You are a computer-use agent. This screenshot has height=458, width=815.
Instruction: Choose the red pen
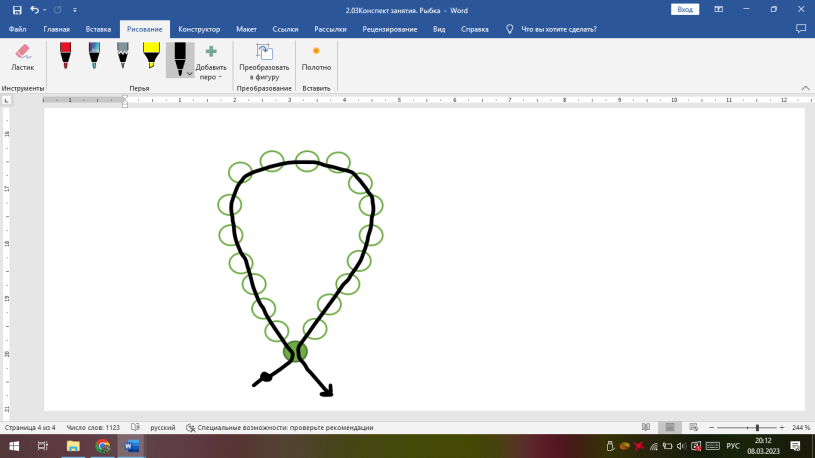point(65,54)
